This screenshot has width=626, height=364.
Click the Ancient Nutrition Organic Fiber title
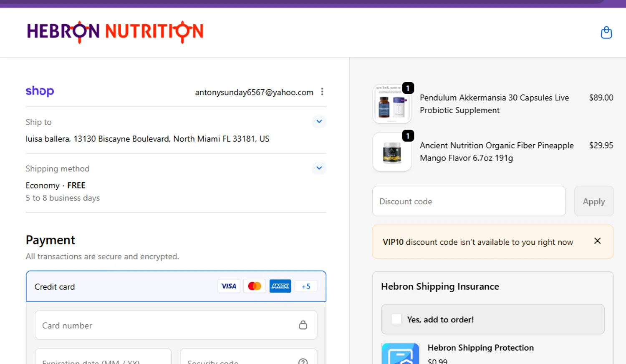[x=497, y=152]
